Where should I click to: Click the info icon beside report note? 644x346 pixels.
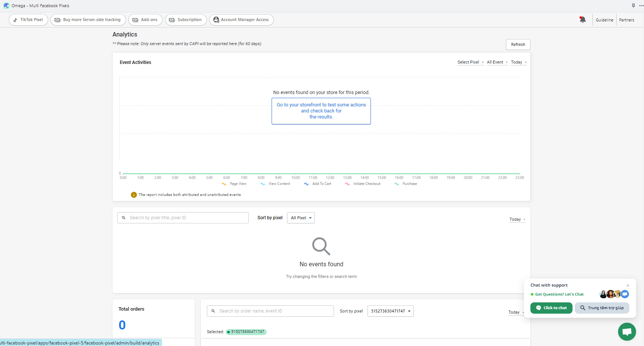point(134,195)
